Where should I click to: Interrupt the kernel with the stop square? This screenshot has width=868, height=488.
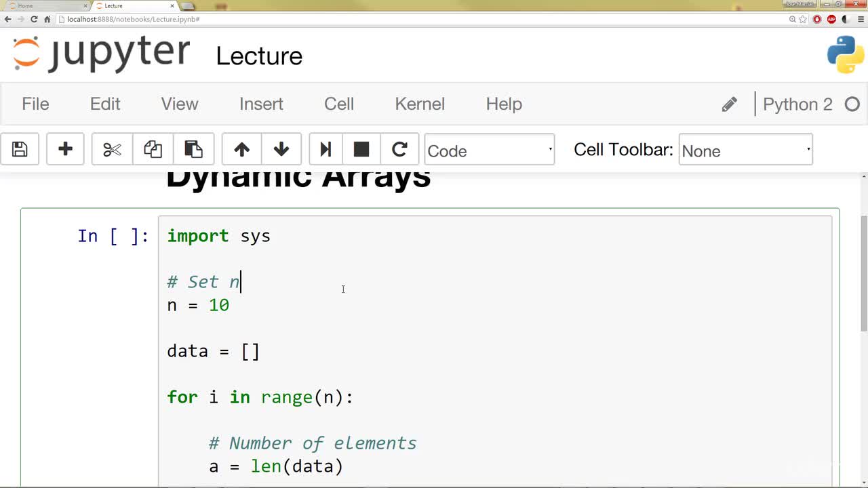coord(361,149)
